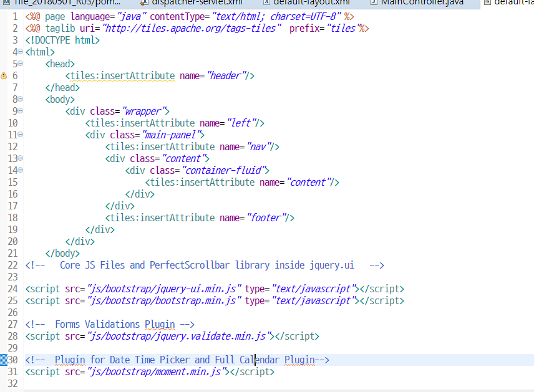Screen dimensions: 534x392
Task: Click the jquery-ui.min.js script path
Action: click(165, 289)
